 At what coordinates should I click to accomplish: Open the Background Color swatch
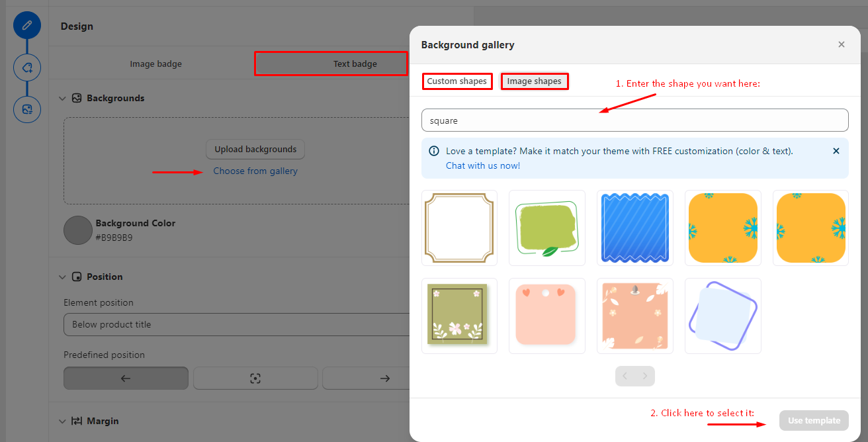pos(77,230)
